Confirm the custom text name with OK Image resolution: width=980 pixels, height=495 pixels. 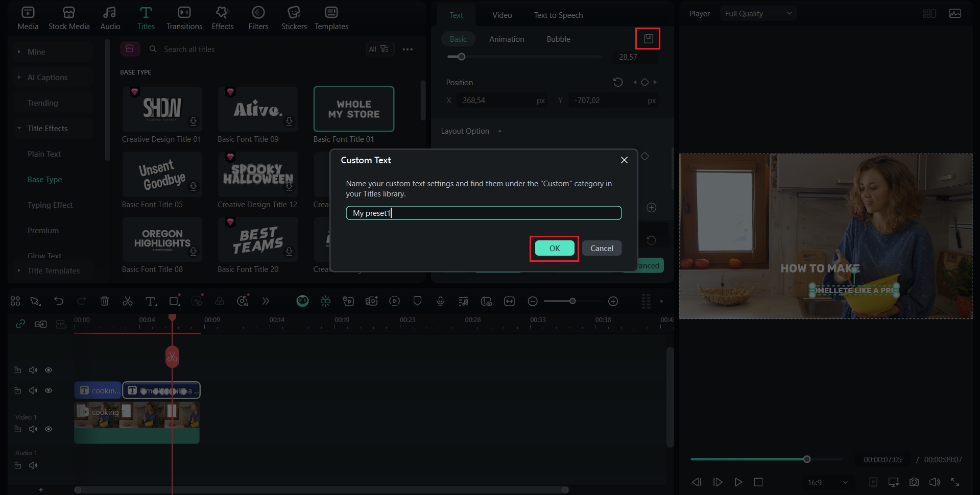[554, 248]
